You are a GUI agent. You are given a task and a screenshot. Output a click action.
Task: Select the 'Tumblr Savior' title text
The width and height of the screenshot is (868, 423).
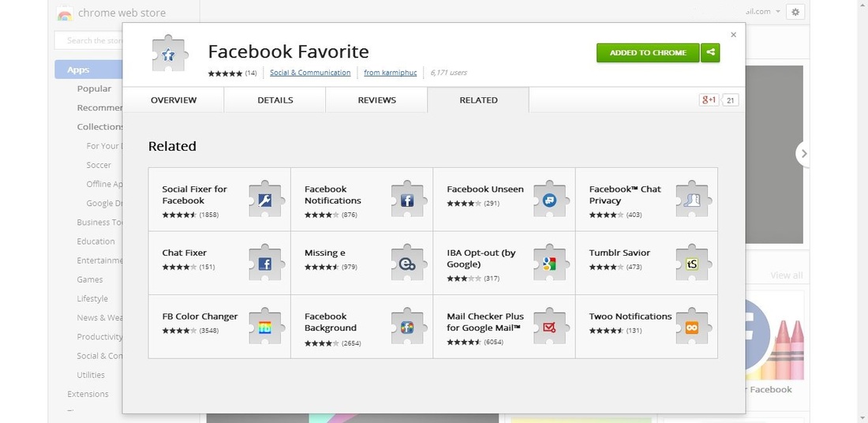point(619,253)
